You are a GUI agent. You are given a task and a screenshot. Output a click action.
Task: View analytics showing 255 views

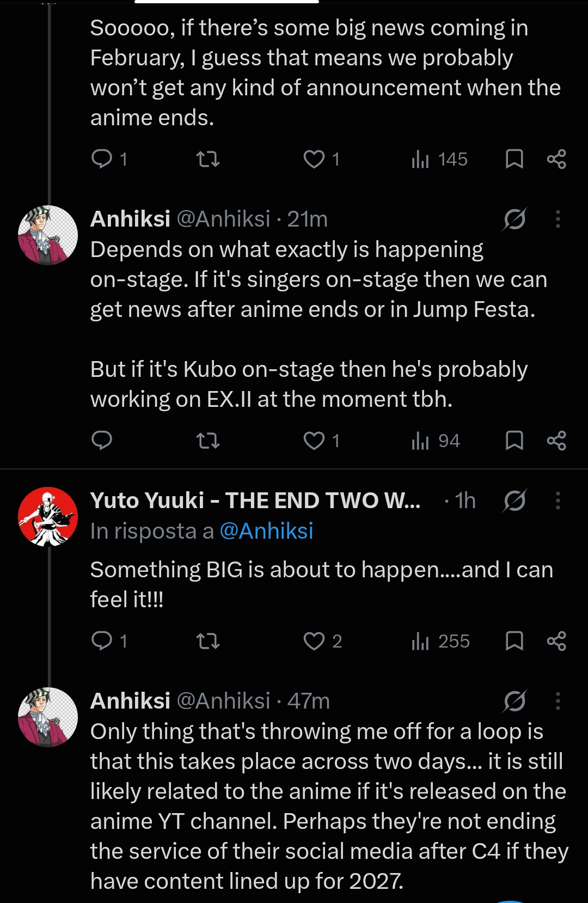coord(440,641)
